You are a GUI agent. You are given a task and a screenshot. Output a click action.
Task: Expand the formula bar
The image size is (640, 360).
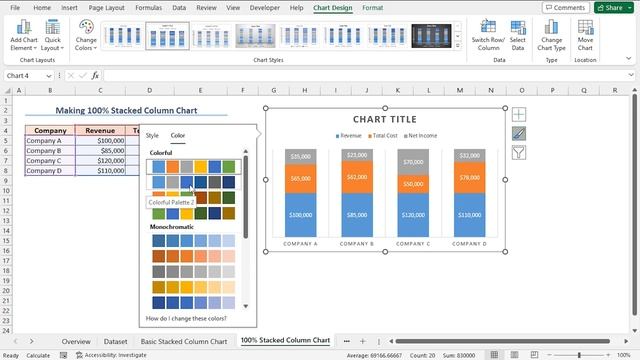click(631, 75)
